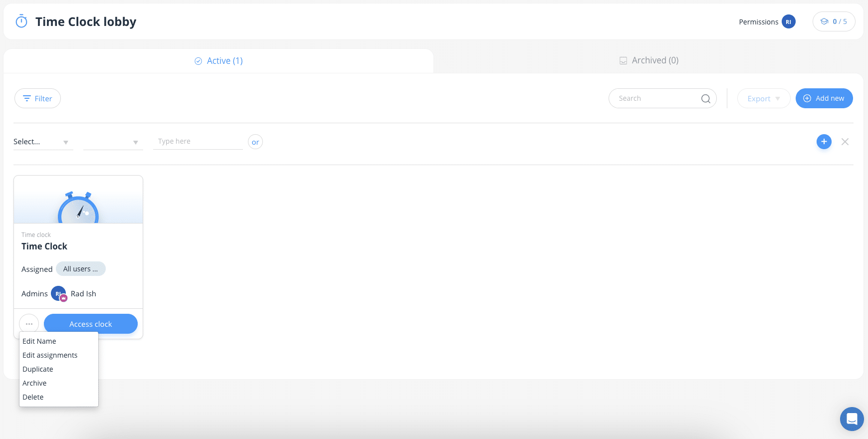This screenshot has height=439, width=868.
Task: Click the Permissions label
Action: pyautogui.click(x=758, y=22)
